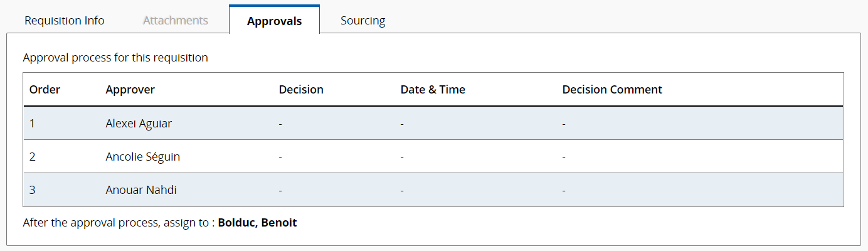This screenshot has width=868, height=251.
Task: Select approver Alexei Aguiar
Action: 139,123
